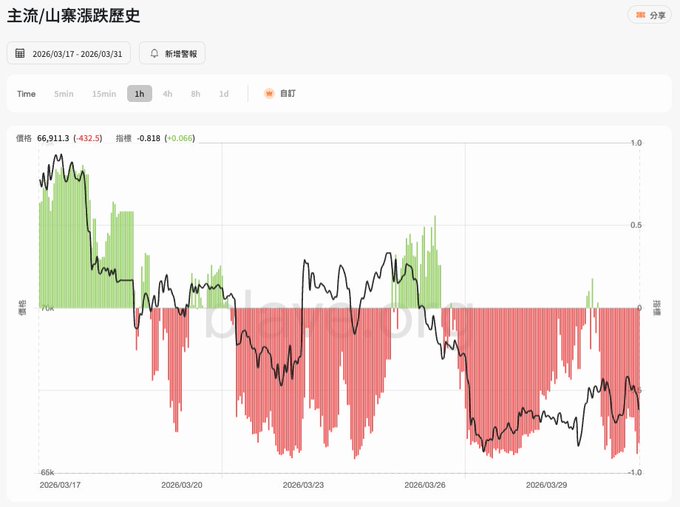This screenshot has height=507, width=680.
Task: Select the 5min time interval
Action: point(64,94)
